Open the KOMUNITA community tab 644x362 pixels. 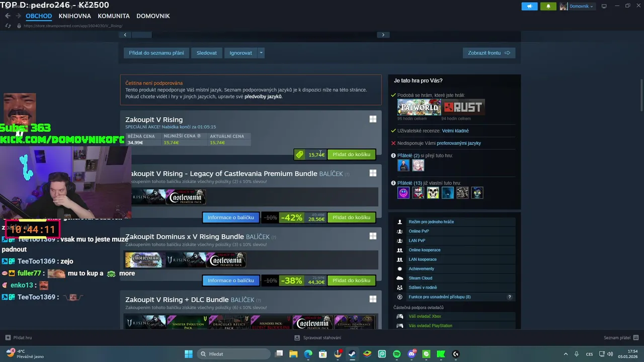point(114,16)
